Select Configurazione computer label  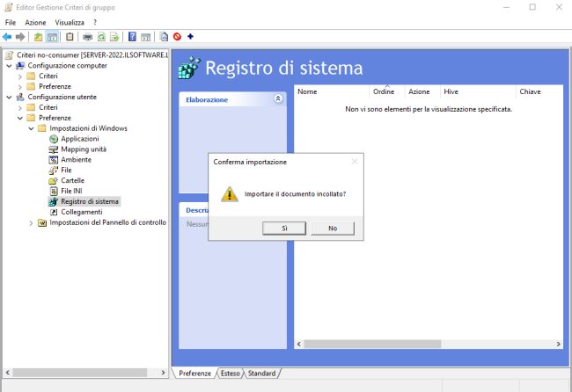pyautogui.click(x=68, y=66)
